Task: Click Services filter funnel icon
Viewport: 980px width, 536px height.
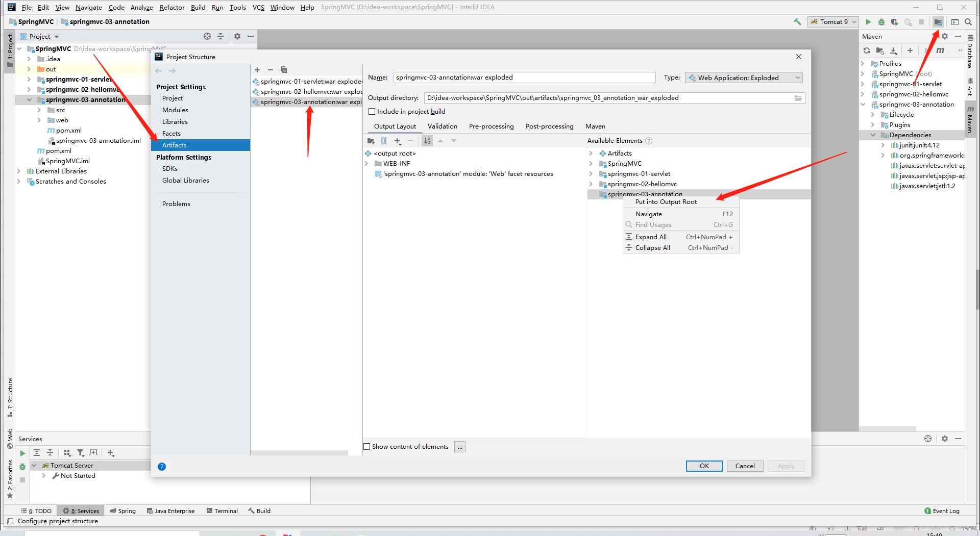Action: click(x=81, y=453)
